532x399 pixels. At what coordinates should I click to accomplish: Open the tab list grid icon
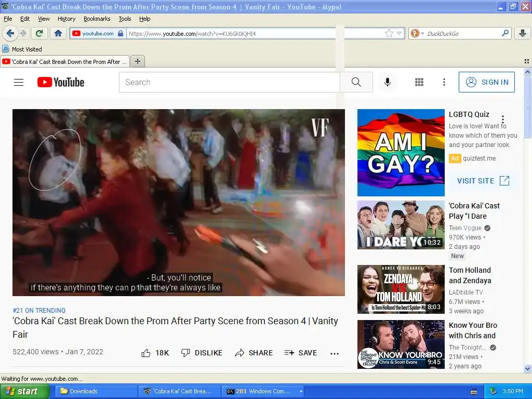pyautogui.click(x=527, y=61)
